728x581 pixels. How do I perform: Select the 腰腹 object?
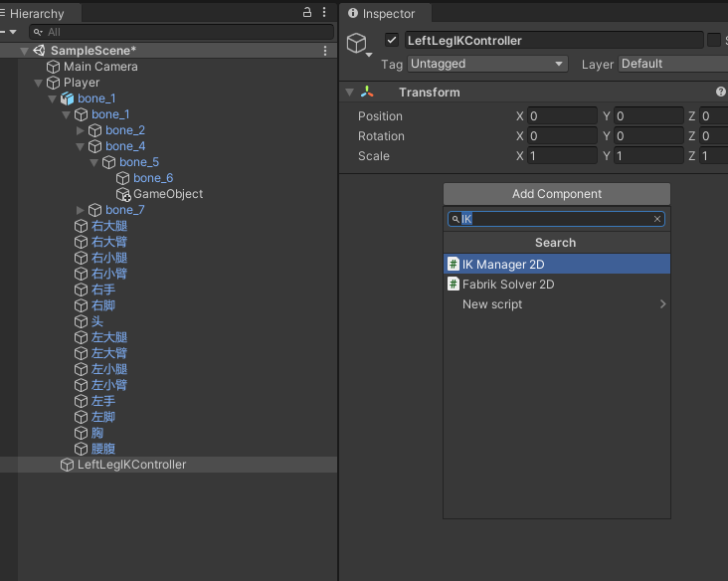(x=103, y=449)
